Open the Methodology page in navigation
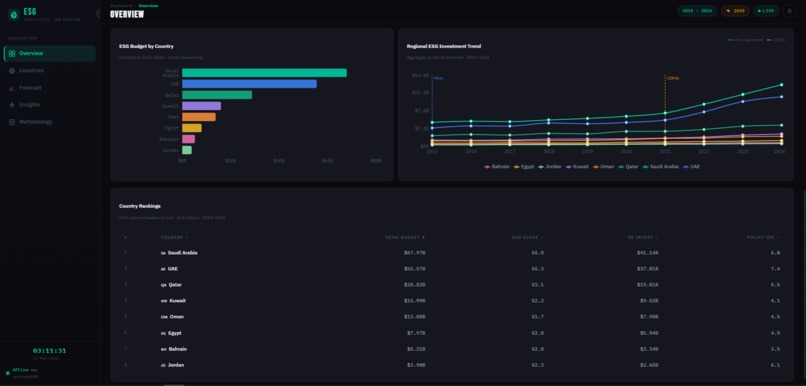 tap(49, 122)
